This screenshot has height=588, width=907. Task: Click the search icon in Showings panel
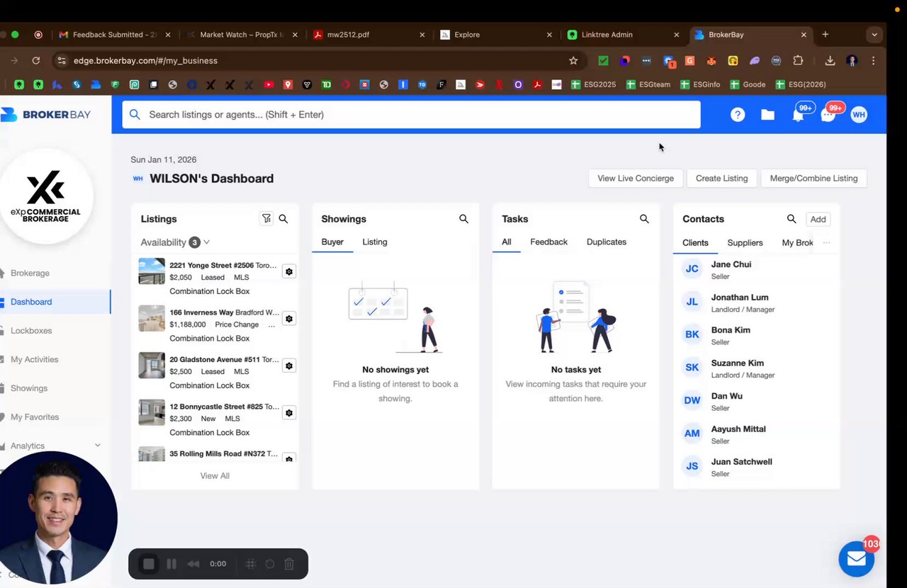(463, 219)
